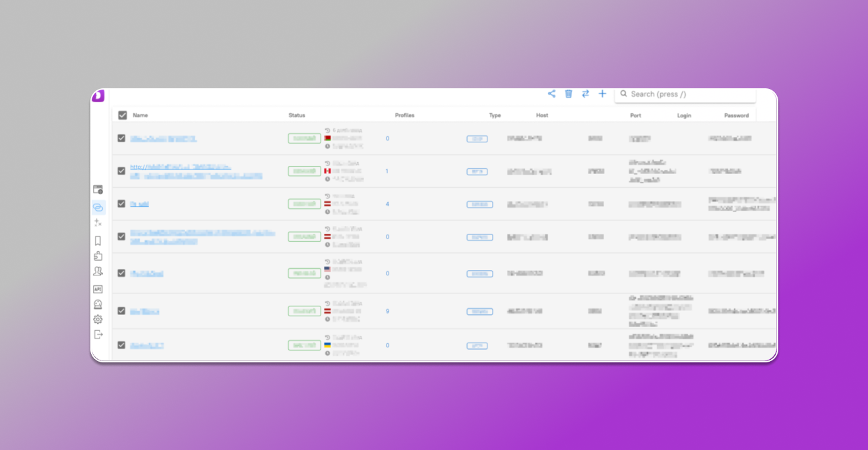Open Support via crystal ball icon

[x=98, y=304]
